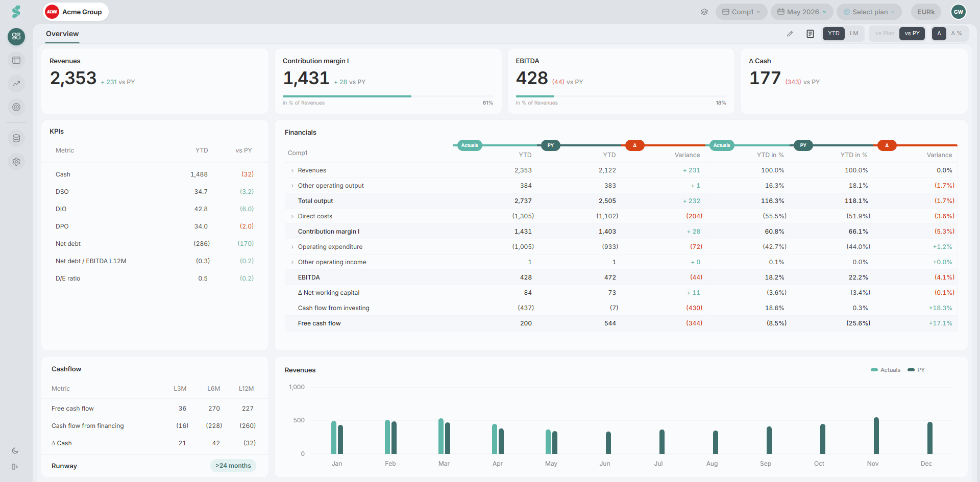The width and height of the screenshot is (980, 482).
Task: Click the EBITDA percent of revenues bar
Action: tap(621, 96)
